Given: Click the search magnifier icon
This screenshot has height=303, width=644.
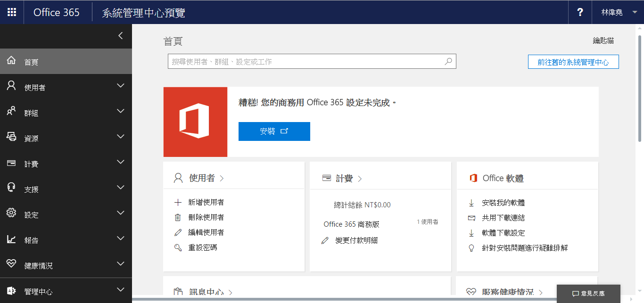Looking at the screenshot, I should point(448,61).
